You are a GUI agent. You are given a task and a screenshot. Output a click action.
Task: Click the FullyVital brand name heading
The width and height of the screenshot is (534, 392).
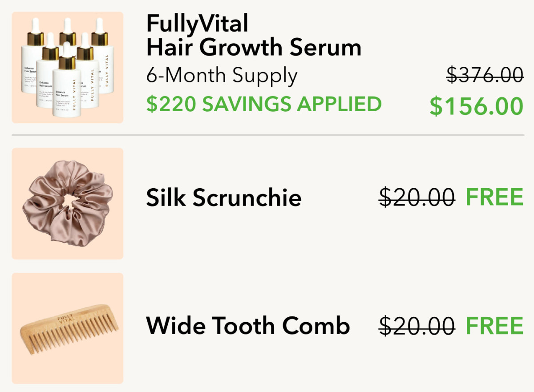[x=197, y=23]
